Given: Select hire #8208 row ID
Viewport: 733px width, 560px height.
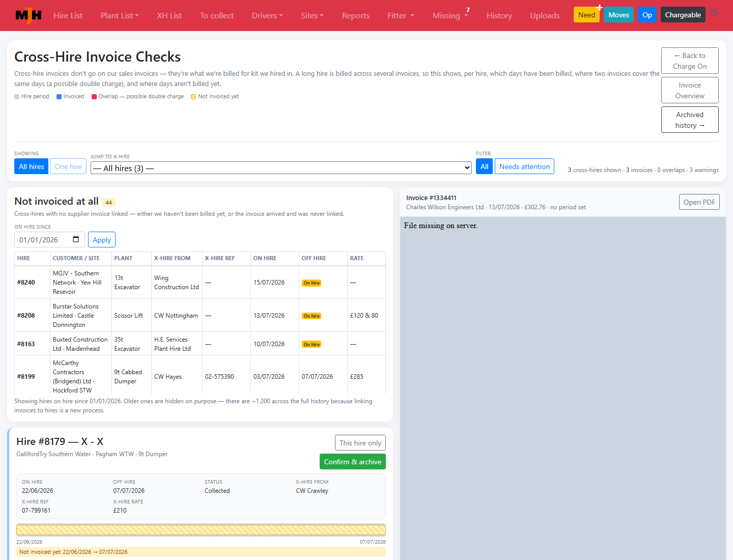Looking at the screenshot, I should (x=26, y=316).
